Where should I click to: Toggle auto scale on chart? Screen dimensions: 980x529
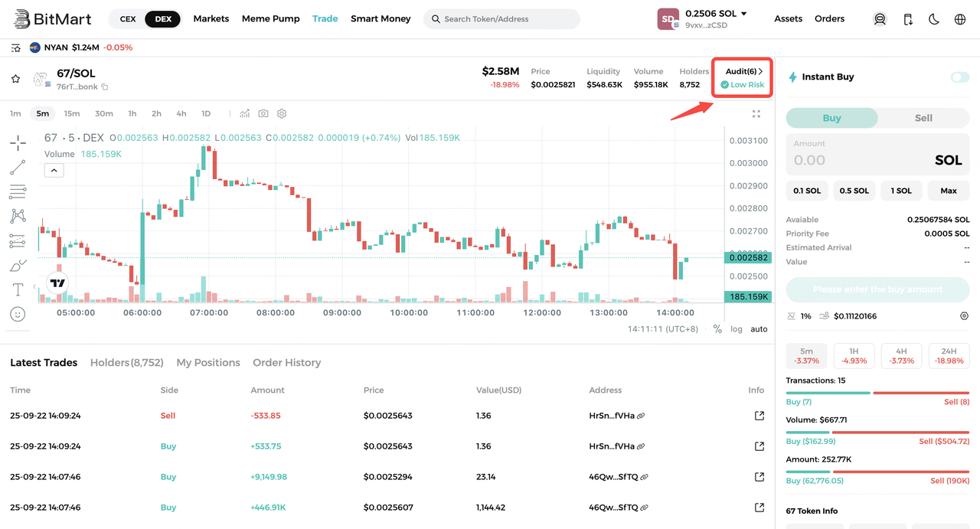pyautogui.click(x=759, y=329)
